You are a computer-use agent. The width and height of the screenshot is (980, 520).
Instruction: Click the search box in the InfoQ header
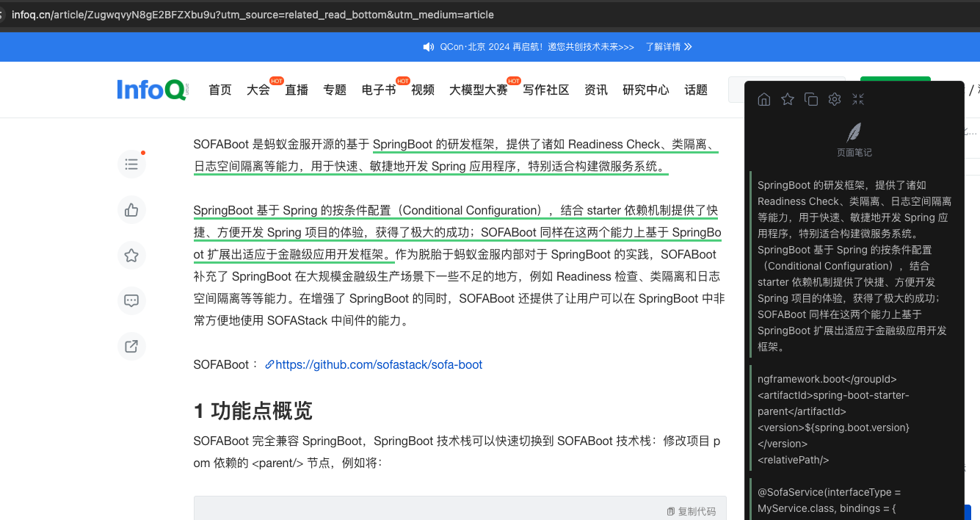786,90
